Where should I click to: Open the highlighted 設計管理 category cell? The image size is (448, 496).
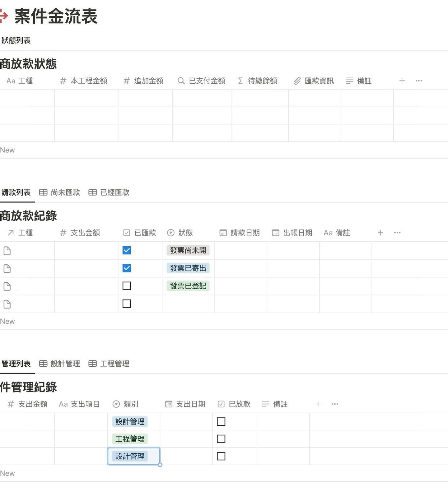pyautogui.click(x=134, y=456)
